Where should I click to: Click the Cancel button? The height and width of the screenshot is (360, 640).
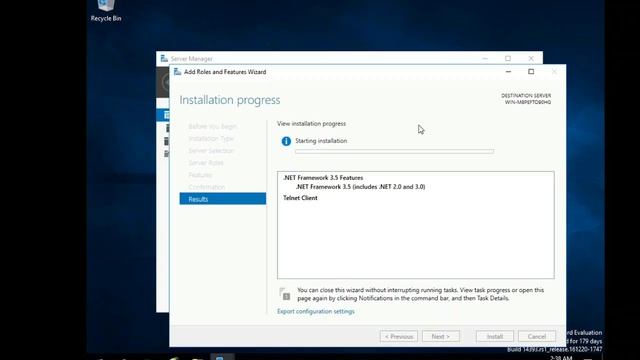537,336
